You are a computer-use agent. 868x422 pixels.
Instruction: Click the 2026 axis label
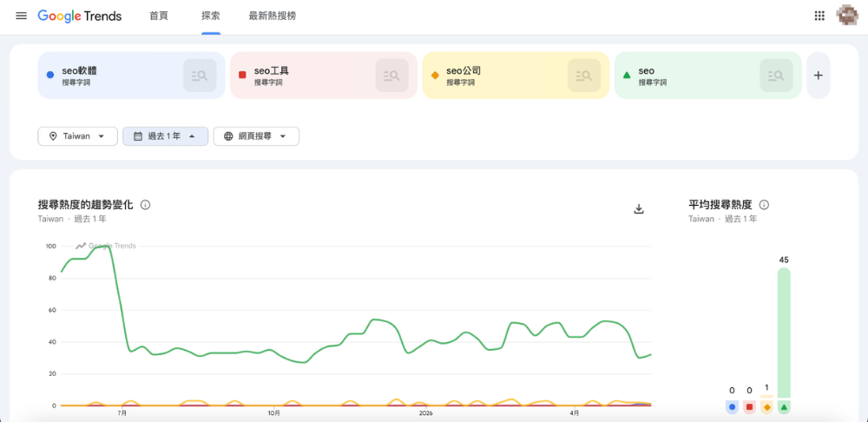point(425,413)
